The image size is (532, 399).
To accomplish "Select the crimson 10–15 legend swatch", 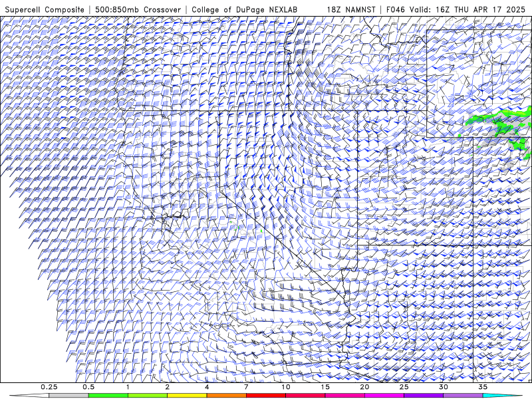I will pyautogui.click(x=305, y=396).
